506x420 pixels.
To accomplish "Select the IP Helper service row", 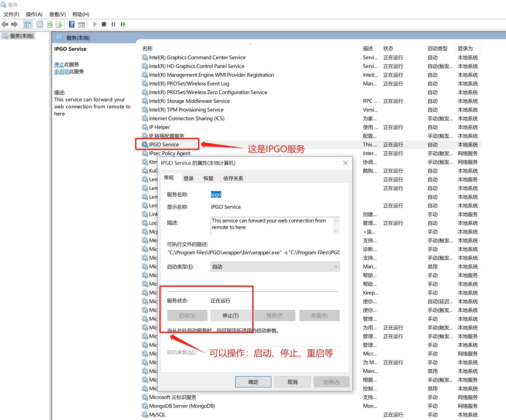I will tap(311, 127).
